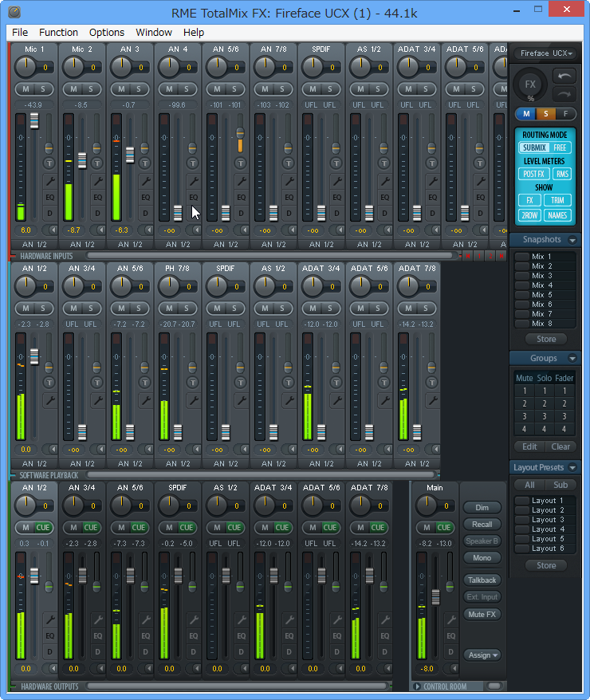
Task: Open wrench on hardware output AN 1/2
Action: pyautogui.click(x=49, y=619)
